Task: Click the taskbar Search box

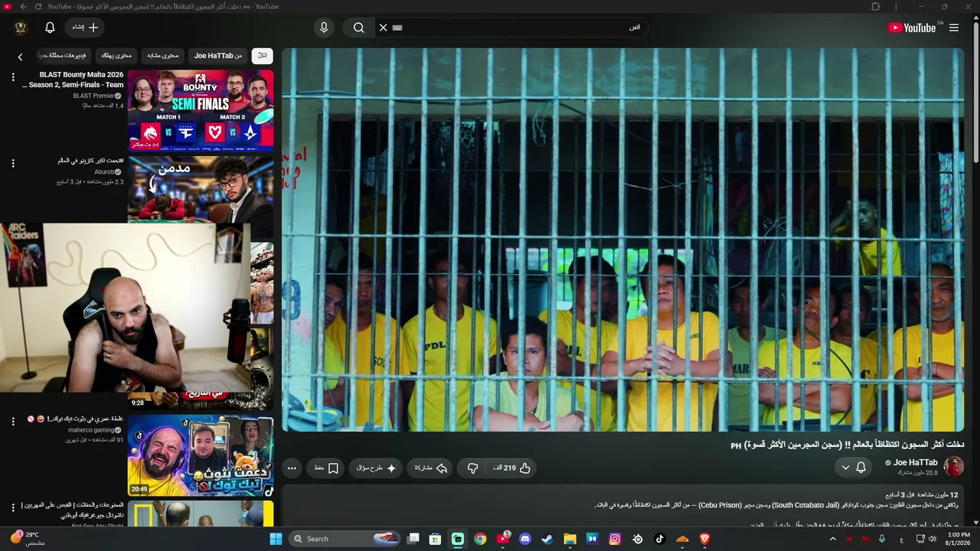Action: 346,539
